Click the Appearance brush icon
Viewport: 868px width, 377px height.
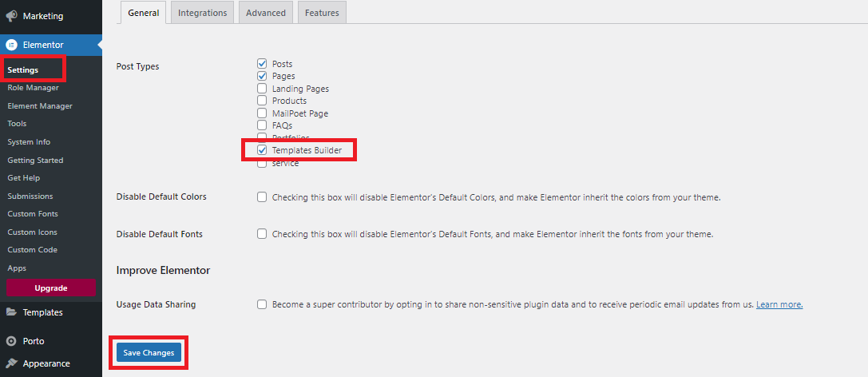(11, 363)
